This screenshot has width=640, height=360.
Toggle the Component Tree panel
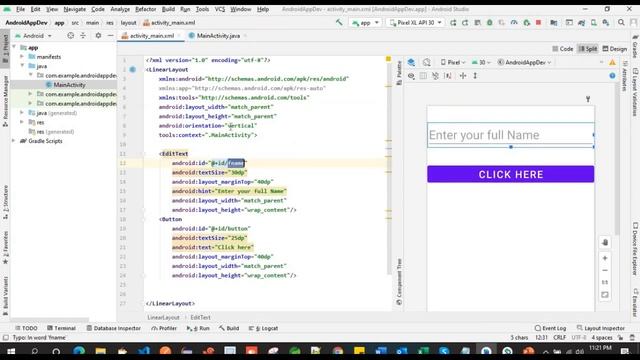pyautogui.click(x=399, y=282)
